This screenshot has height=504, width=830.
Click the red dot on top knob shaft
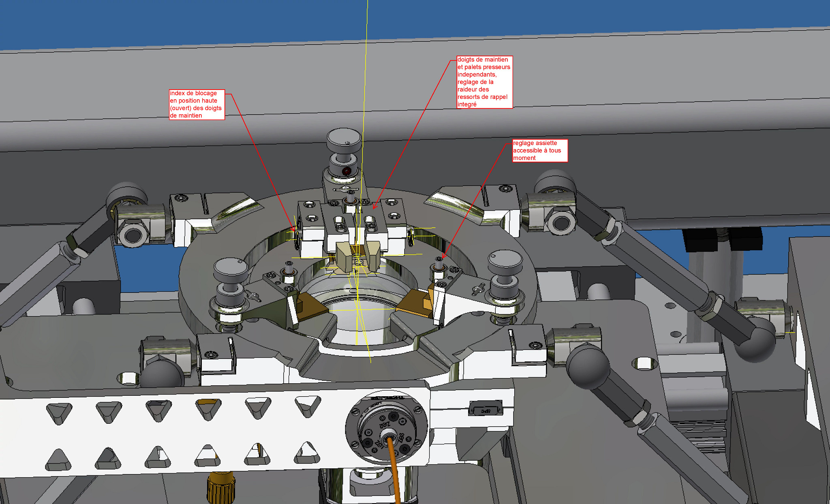pyautogui.click(x=347, y=171)
